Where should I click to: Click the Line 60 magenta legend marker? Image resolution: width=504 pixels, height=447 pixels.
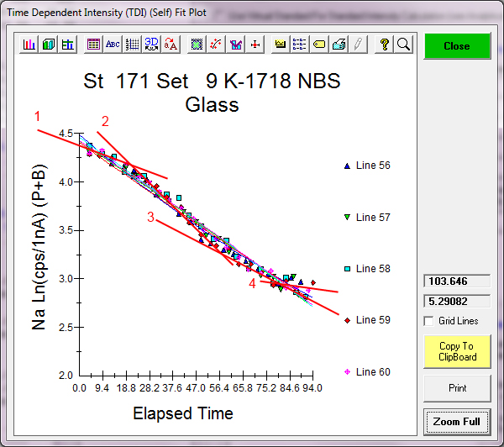point(347,372)
